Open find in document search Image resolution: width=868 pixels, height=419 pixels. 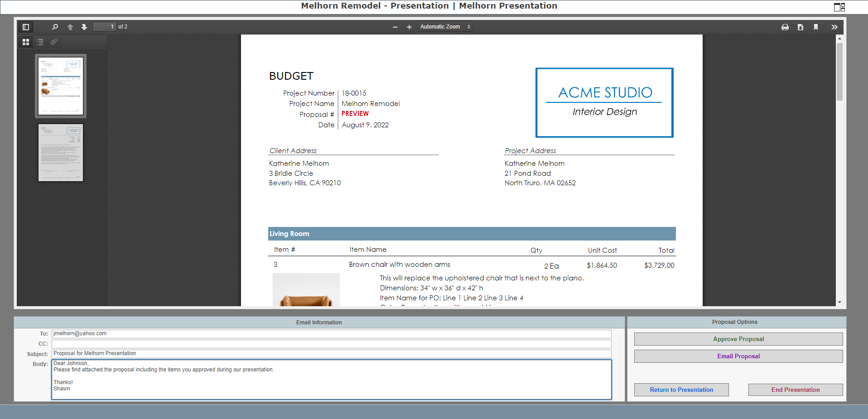coord(55,27)
